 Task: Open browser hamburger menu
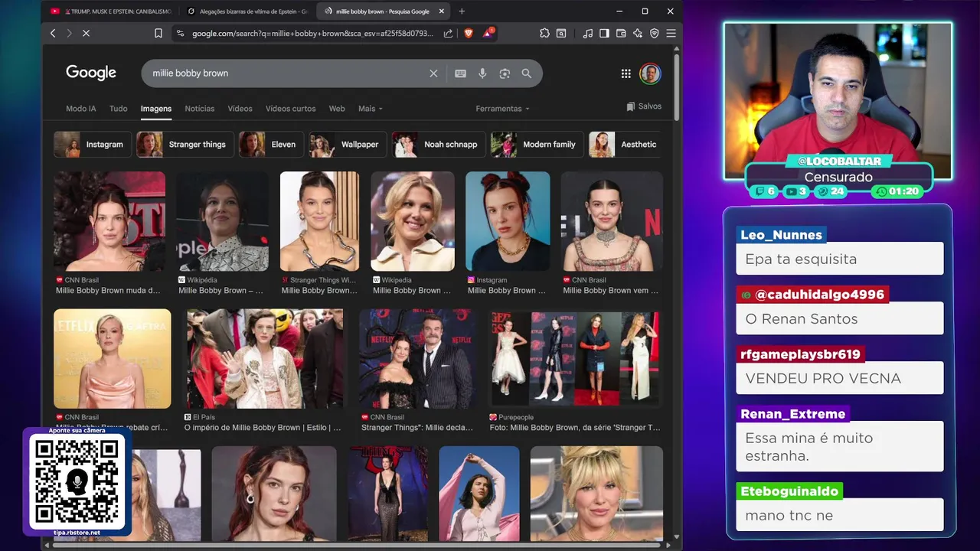click(x=671, y=34)
